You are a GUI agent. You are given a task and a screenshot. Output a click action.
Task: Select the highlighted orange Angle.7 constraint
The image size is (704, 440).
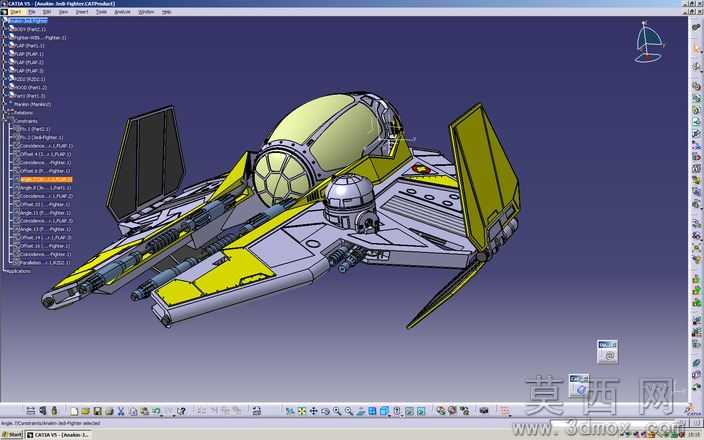pyautogui.click(x=46, y=180)
